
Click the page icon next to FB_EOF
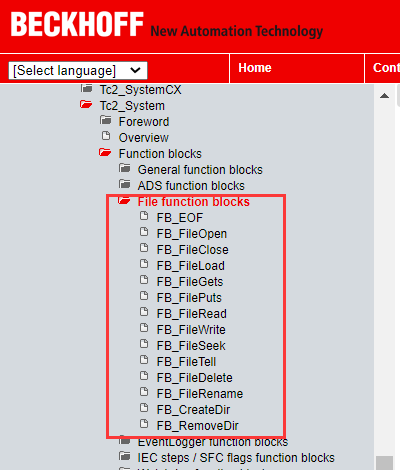(144, 216)
